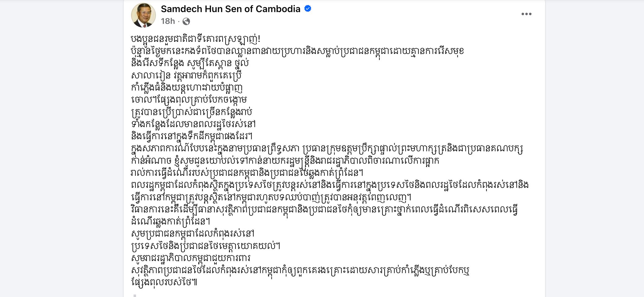Viewport: 644px width, 297px height.
Task: Click the globe public audience icon
Action: pyautogui.click(x=186, y=21)
